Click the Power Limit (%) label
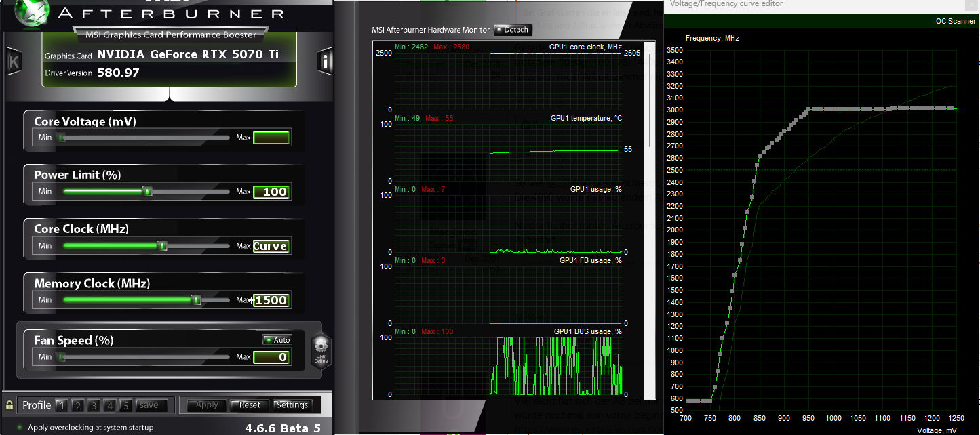 (77, 175)
